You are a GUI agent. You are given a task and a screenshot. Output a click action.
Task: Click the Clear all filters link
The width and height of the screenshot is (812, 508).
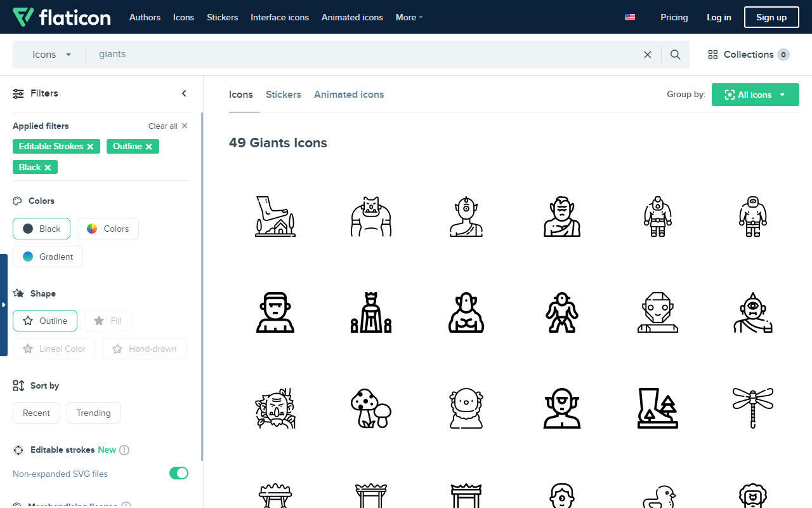click(162, 126)
